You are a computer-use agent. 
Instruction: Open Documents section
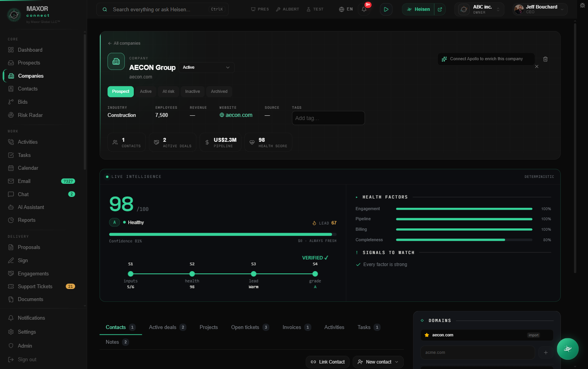click(x=30, y=299)
